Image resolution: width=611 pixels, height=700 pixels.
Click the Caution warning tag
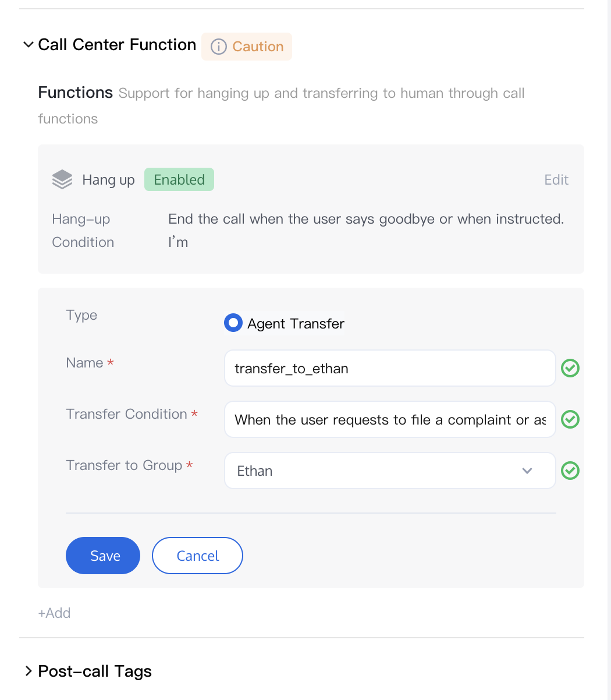point(258,47)
